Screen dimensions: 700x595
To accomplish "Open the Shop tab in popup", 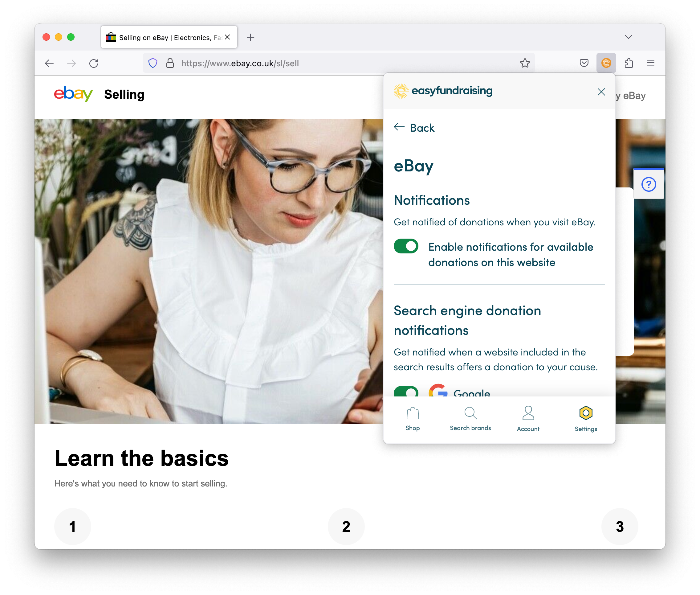I will 413,419.
